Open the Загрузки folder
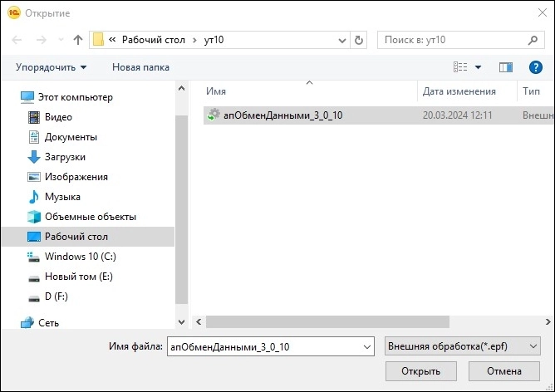The width and height of the screenshot is (555, 392). pyautogui.click(x=65, y=157)
